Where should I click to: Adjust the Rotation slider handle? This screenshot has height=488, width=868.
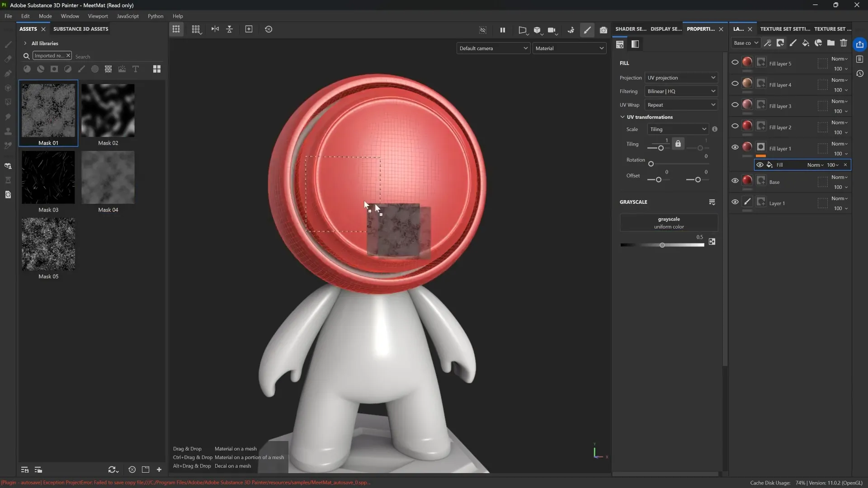[x=651, y=164]
